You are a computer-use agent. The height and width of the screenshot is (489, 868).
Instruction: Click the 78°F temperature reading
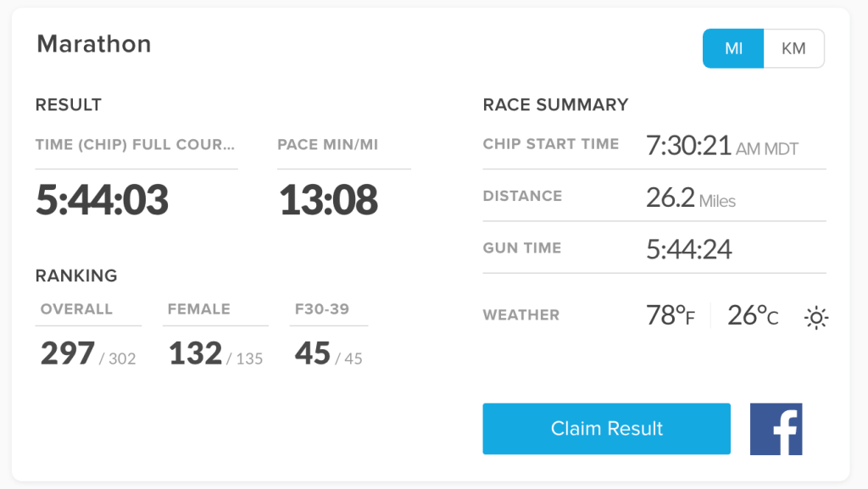click(670, 316)
